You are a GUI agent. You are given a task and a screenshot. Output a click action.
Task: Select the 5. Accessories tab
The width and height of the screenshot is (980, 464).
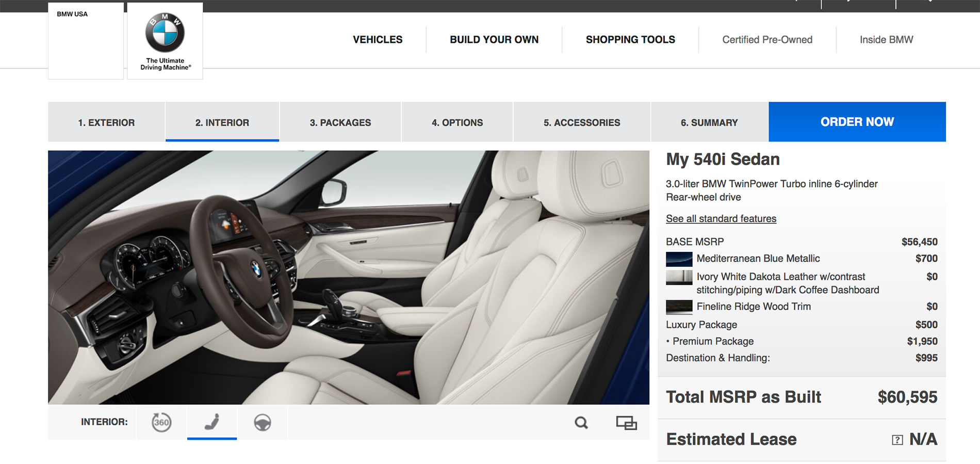click(x=582, y=122)
